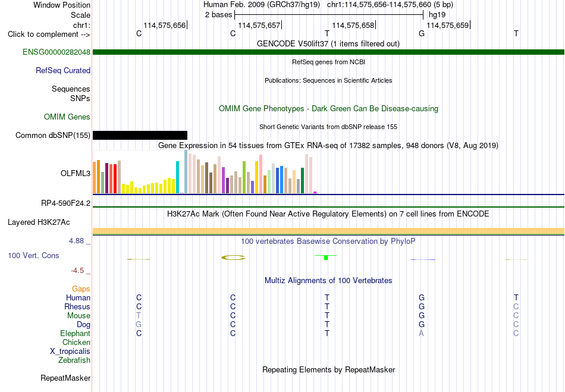The width and height of the screenshot is (565, 392).
Task: Click '100 vertebrates Basewise Conservation' title
Action: (x=328, y=241)
